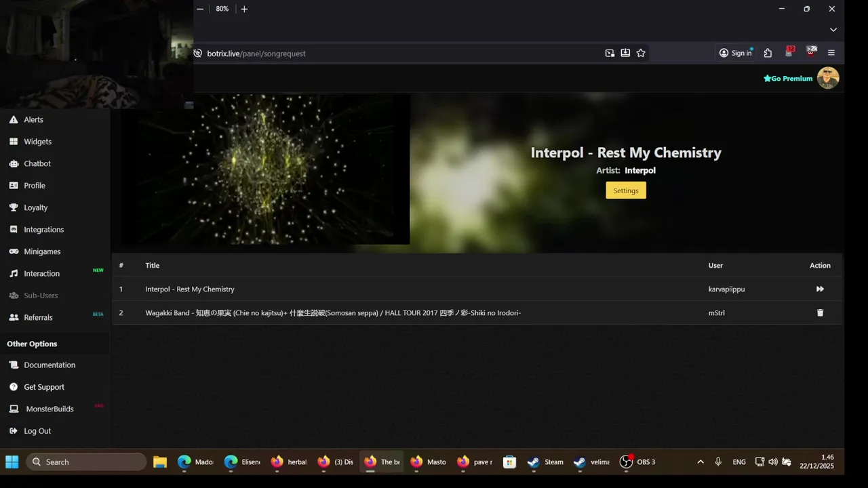Open the volume tray icon
The width and height of the screenshot is (868, 488).
point(773,462)
